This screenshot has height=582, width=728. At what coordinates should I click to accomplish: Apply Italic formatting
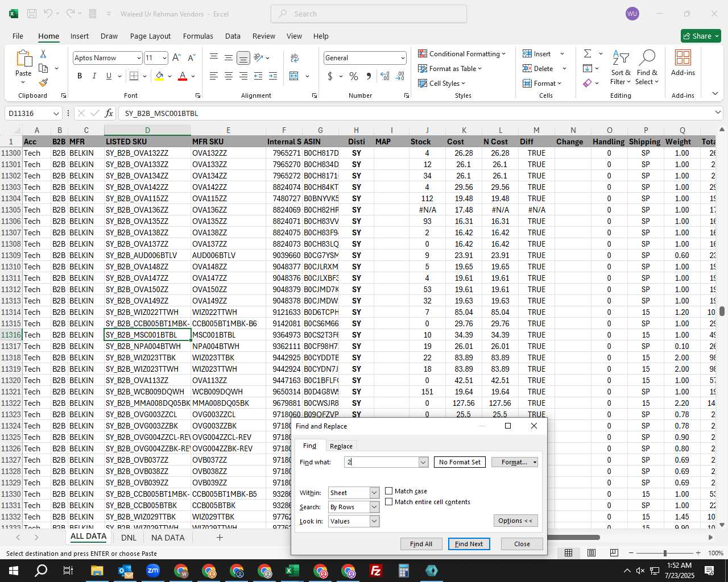pos(94,76)
